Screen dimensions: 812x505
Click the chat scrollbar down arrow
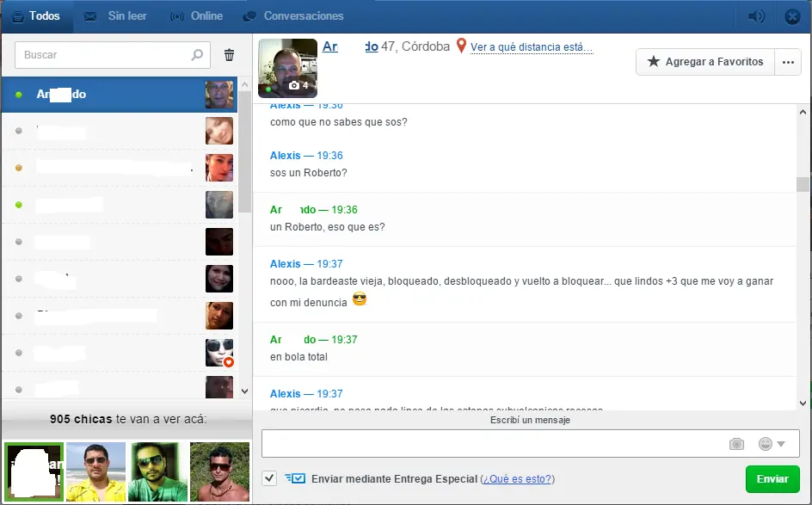(803, 403)
